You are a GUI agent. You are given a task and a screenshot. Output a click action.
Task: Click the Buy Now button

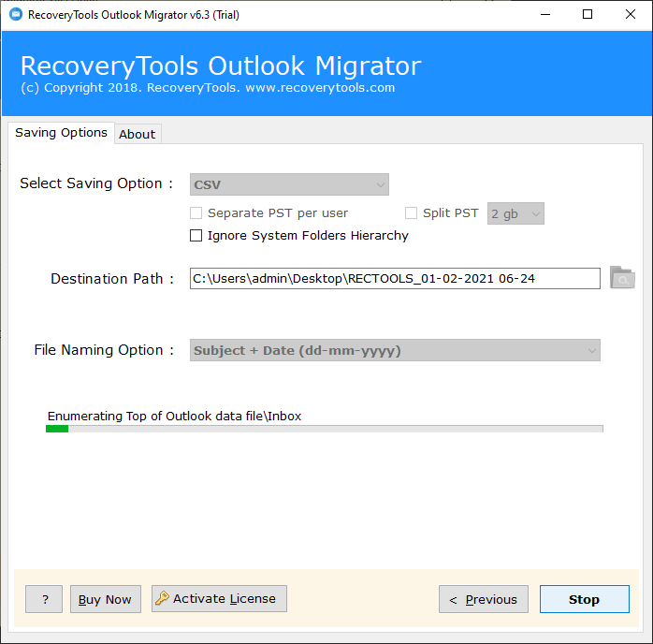pyautogui.click(x=106, y=599)
